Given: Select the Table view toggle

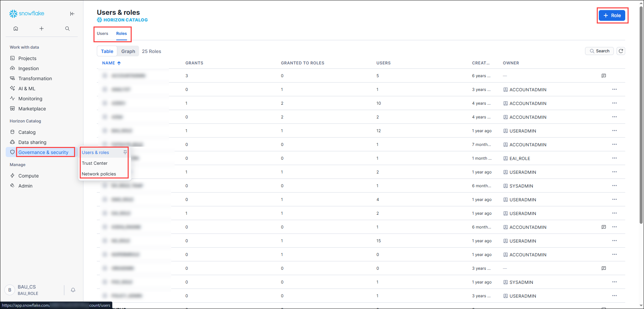Looking at the screenshot, I should 107,51.
